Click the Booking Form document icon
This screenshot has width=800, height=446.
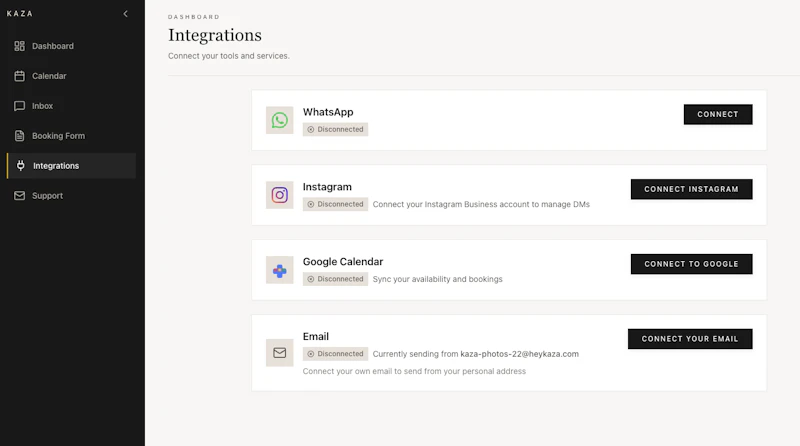[x=19, y=136]
